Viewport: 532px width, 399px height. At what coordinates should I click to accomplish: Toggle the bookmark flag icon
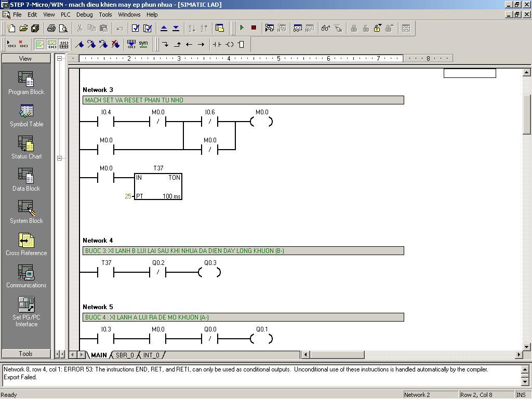tap(79, 44)
